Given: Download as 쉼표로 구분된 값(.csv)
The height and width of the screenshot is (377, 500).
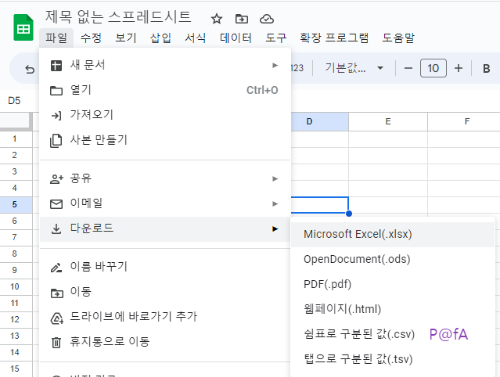Looking at the screenshot, I should click(392, 334).
